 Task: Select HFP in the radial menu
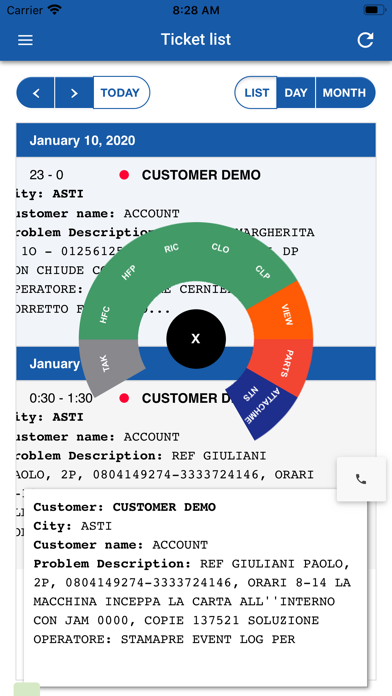[x=129, y=272]
